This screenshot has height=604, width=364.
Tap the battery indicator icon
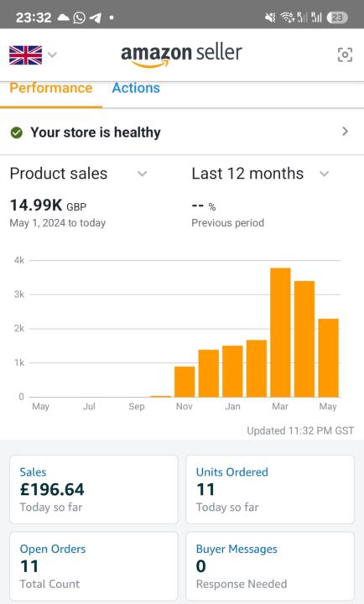point(337,18)
